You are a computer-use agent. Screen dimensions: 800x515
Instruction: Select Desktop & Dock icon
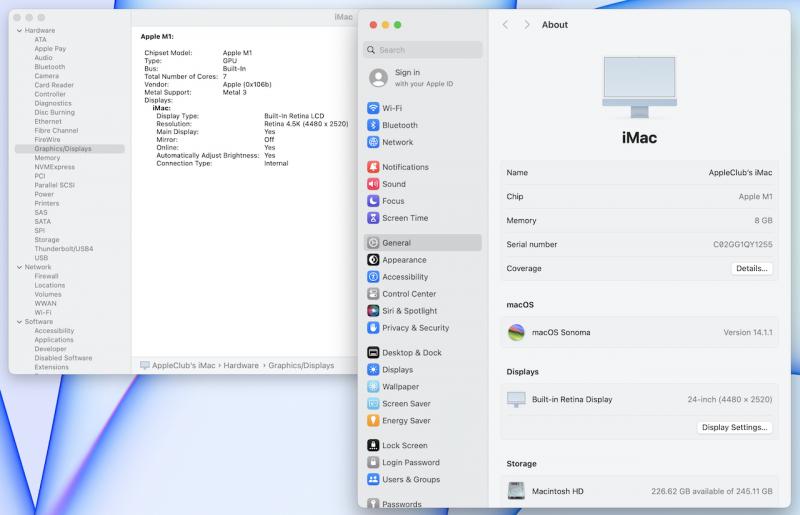click(373, 353)
